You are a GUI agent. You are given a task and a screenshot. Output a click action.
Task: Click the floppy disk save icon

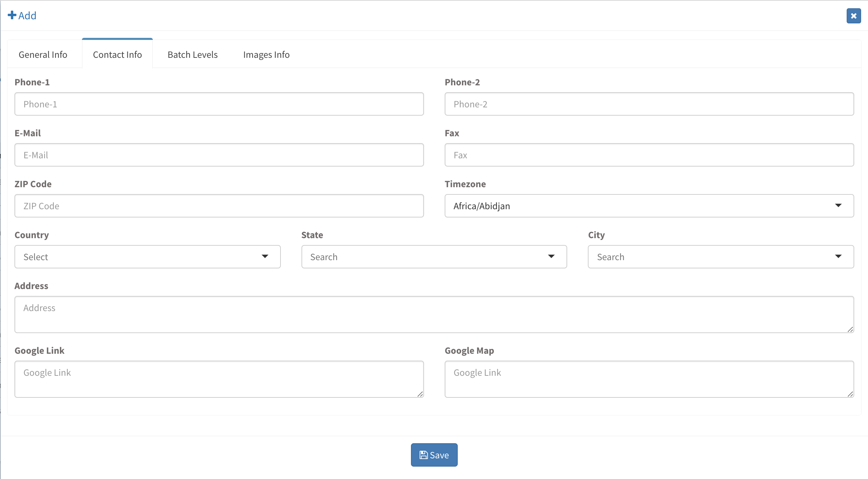pyautogui.click(x=423, y=455)
